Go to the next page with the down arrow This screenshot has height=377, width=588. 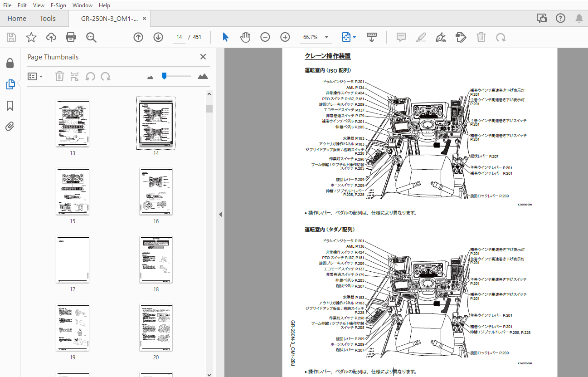point(158,37)
